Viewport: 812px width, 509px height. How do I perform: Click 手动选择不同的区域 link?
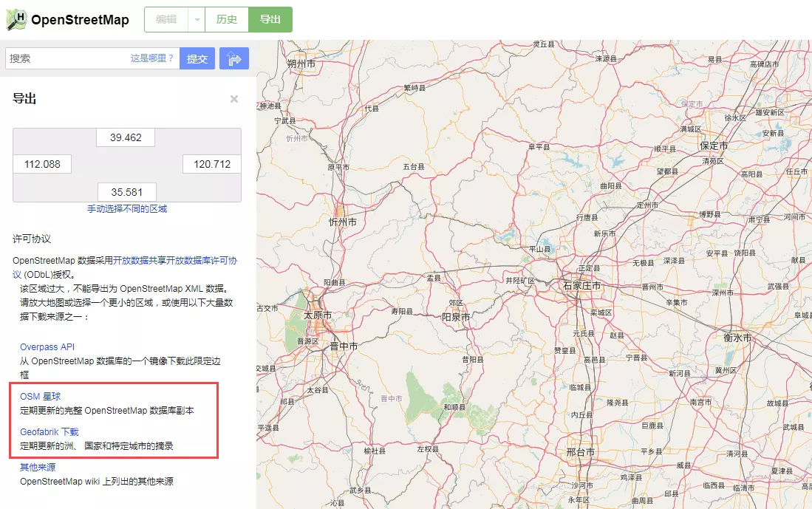pos(127,208)
